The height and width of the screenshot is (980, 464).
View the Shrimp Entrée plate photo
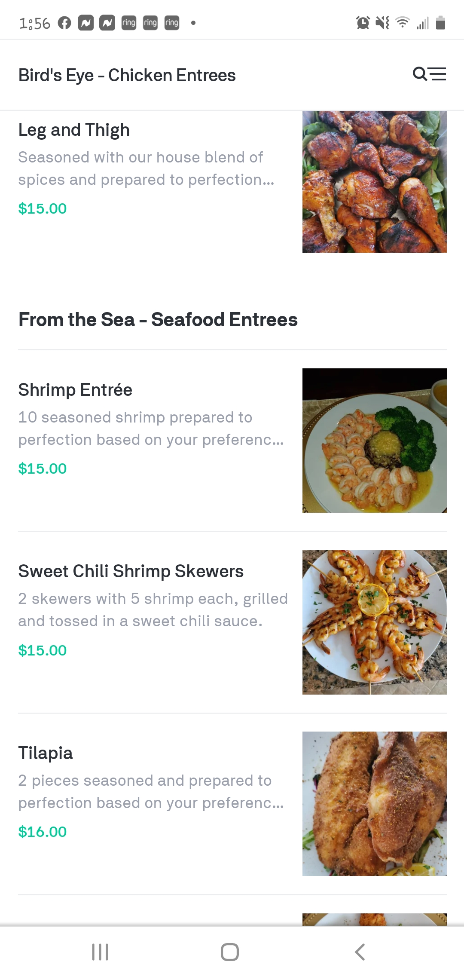click(x=374, y=440)
